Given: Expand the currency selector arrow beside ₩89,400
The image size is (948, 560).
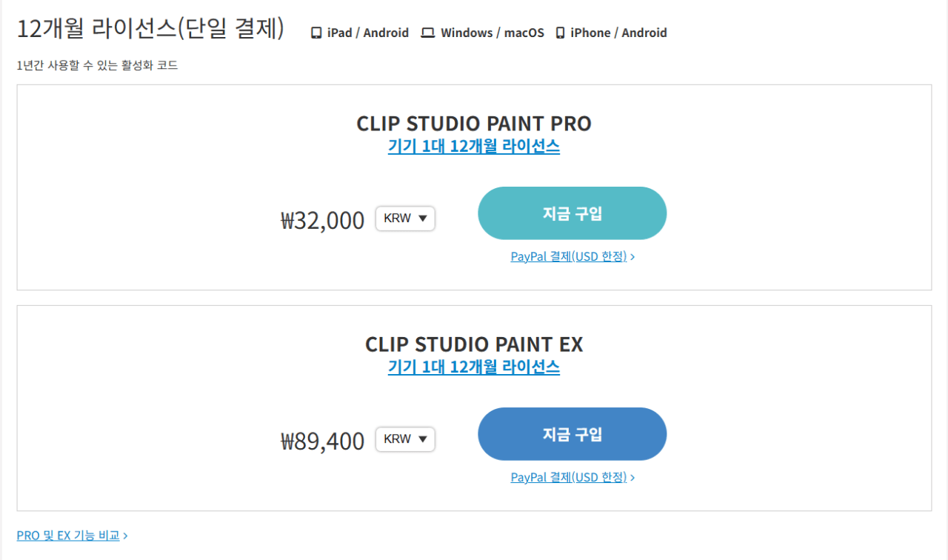Looking at the screenshot, I should (x=424, y=439).
